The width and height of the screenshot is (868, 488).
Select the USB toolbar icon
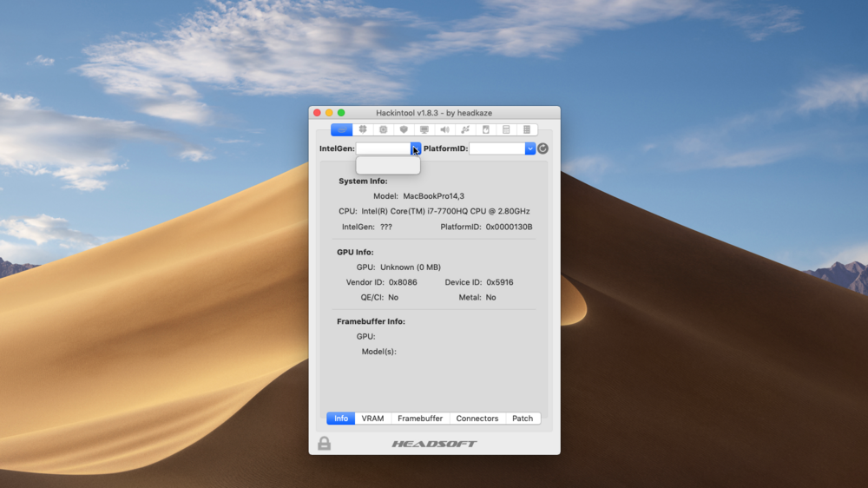465,129
